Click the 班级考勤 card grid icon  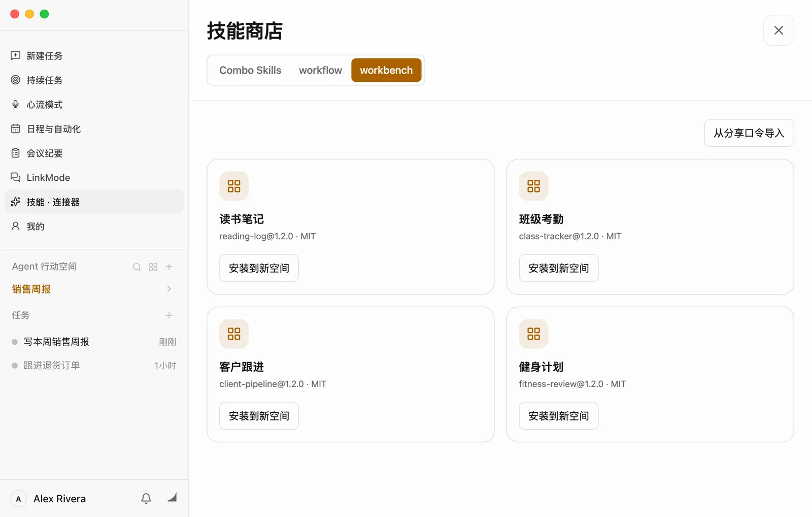533,186
